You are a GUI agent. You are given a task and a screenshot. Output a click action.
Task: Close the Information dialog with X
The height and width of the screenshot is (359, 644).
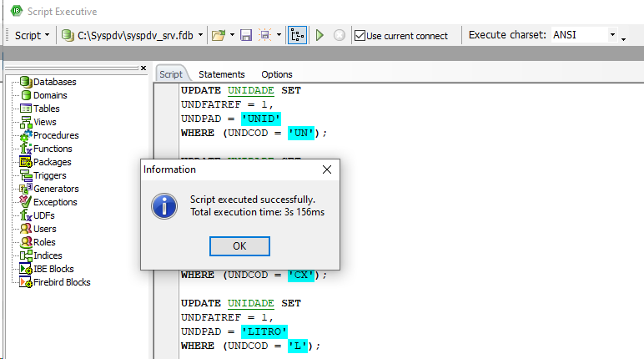coord(327,169)
